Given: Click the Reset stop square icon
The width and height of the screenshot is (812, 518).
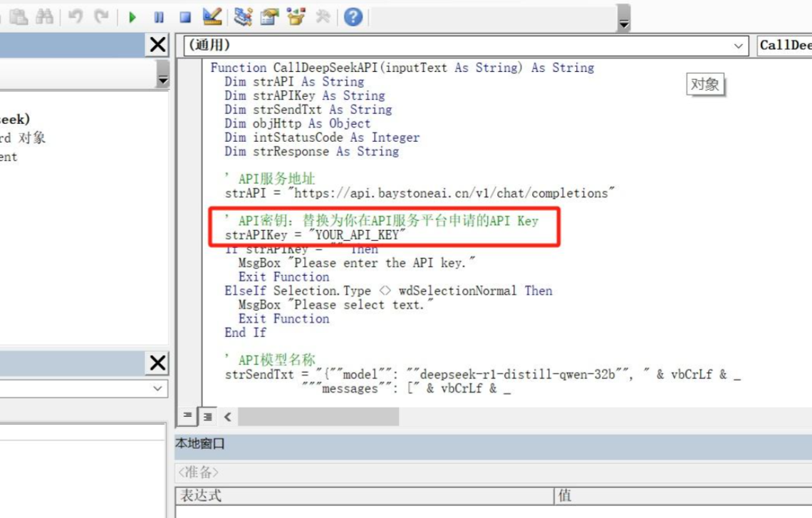Looking at the screenshot, I should coord(185,18).
